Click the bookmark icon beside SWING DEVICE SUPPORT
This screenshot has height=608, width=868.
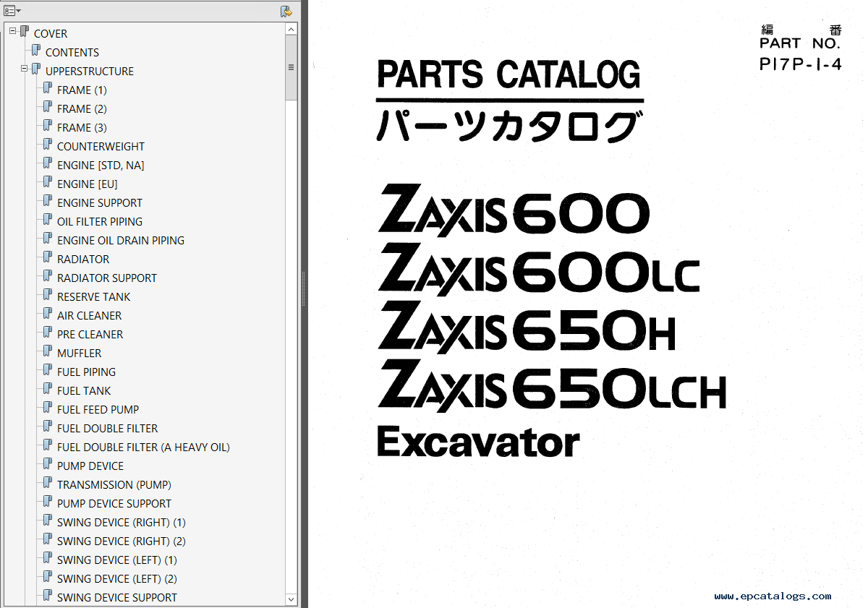coord(48,596)
